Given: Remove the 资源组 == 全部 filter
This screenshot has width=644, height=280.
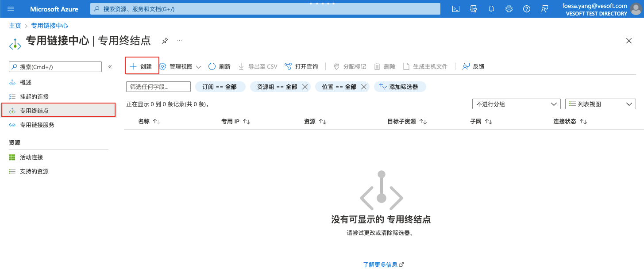Looking at the screenshot, I should (305, 87).
